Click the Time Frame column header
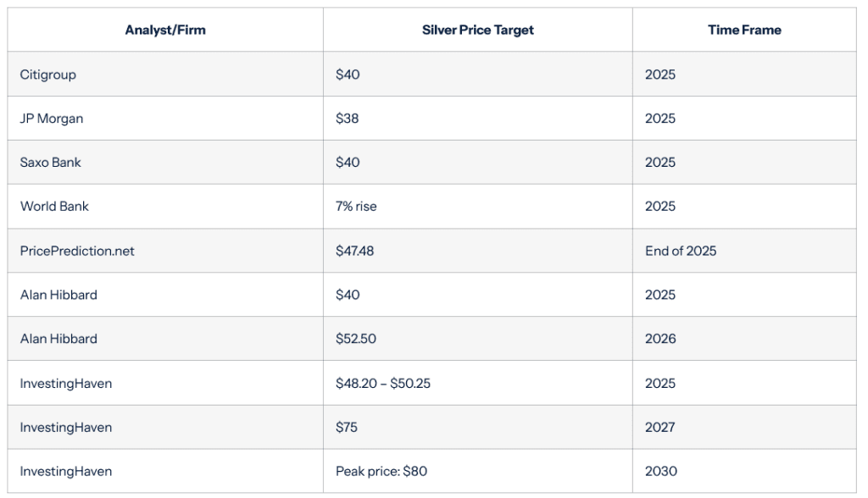 point(744,30)
